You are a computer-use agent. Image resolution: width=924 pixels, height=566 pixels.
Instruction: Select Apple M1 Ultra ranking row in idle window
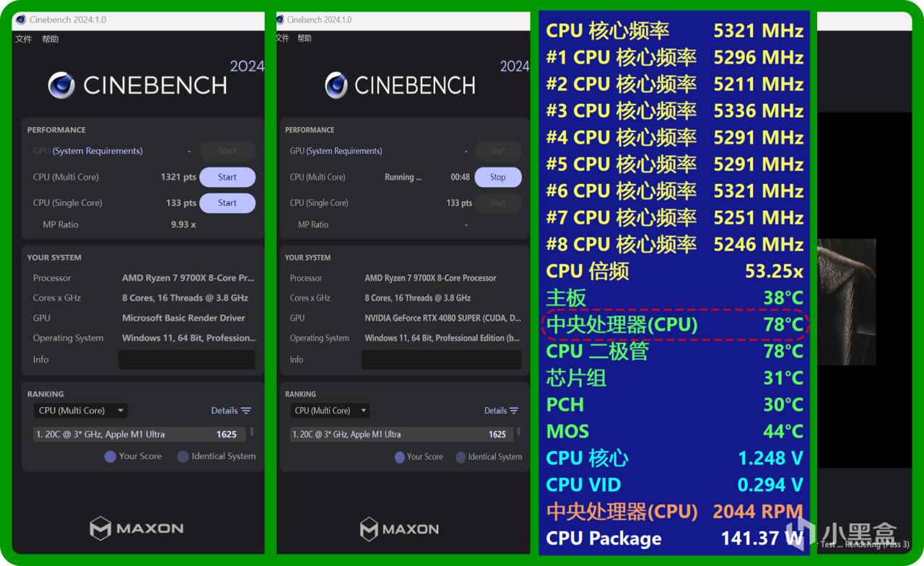pyautogui.click(x=139, y=435)
